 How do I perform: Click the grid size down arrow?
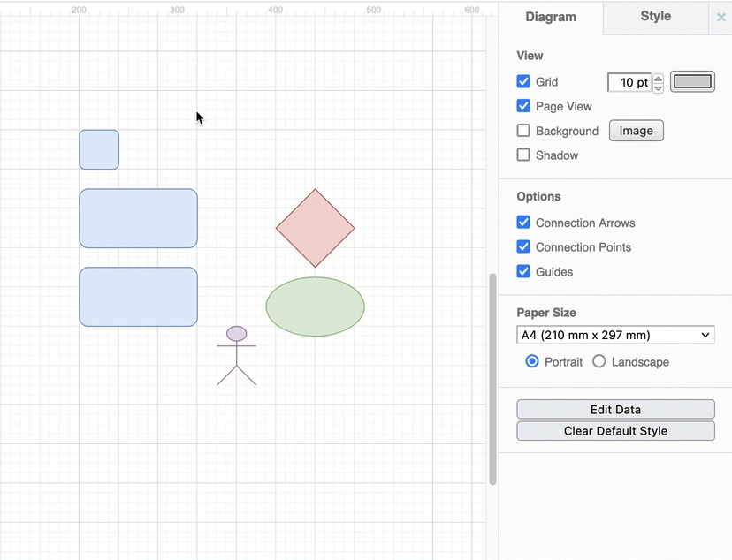tap(658, 87)
